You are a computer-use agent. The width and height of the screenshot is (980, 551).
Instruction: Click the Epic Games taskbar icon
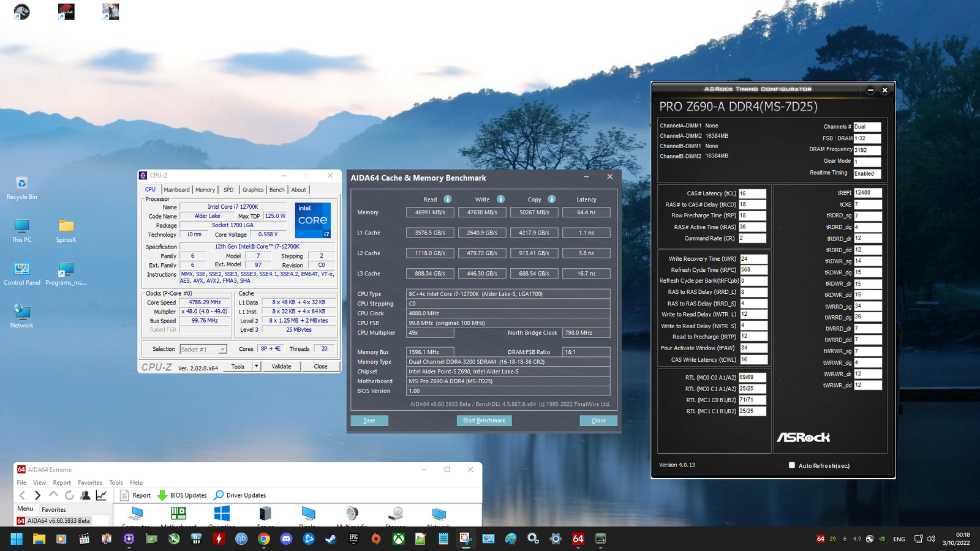click(x=353, y=539)
